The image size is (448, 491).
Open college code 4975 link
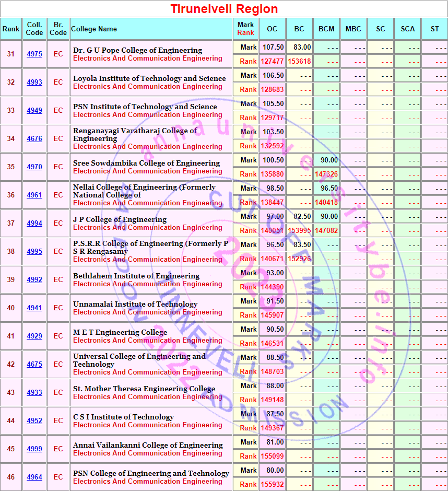pos(34,54)
